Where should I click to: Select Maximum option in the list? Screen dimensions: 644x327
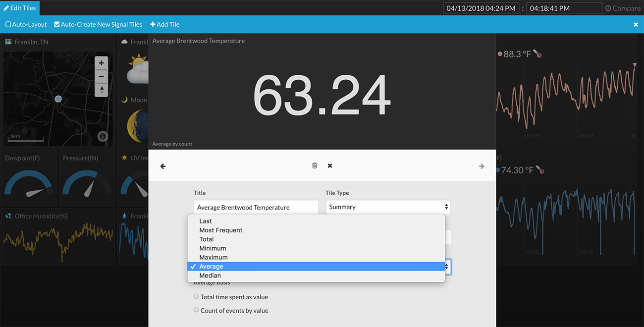(214, 257)
